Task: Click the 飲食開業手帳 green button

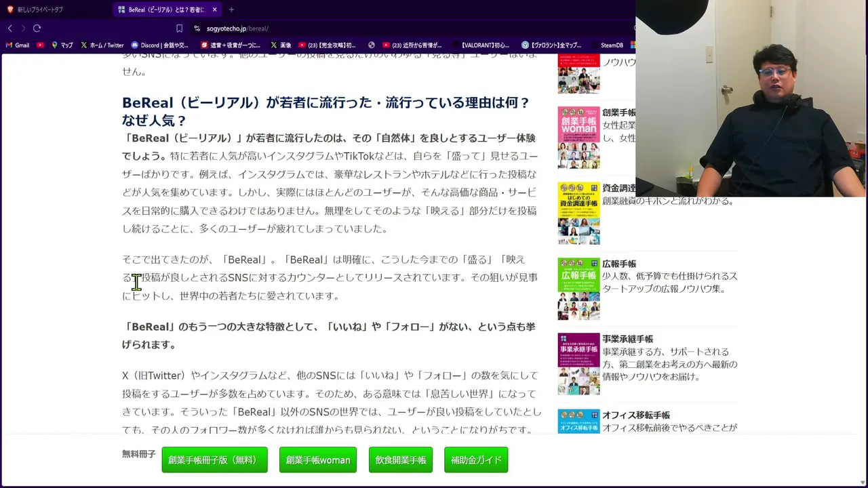Action: coord(401,460)
